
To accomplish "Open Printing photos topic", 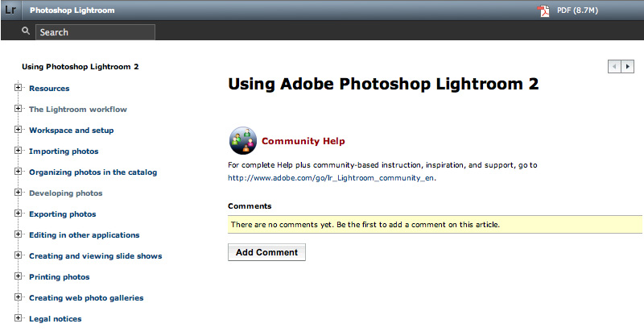I will click(59, 277).
